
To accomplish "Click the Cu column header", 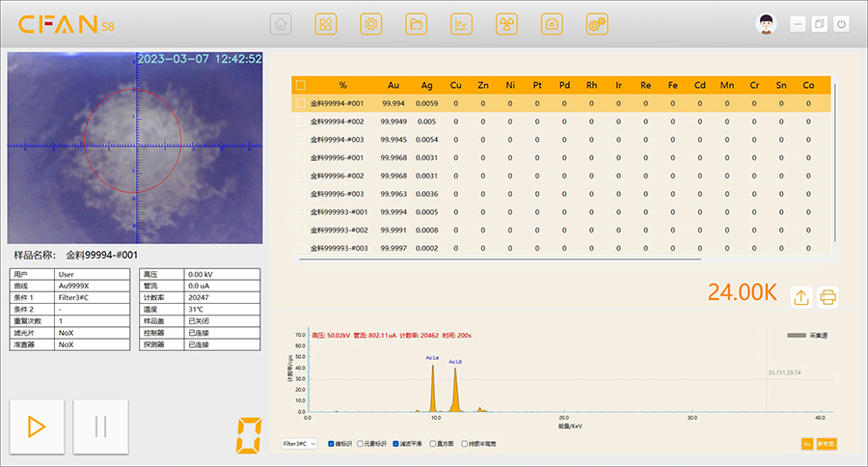I will click(455, 85).
